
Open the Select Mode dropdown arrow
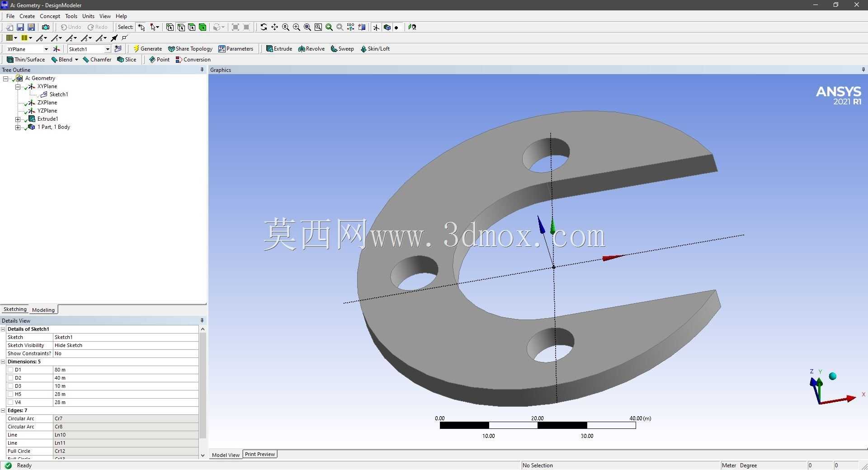pyautogui.click(x=157, y=27)
